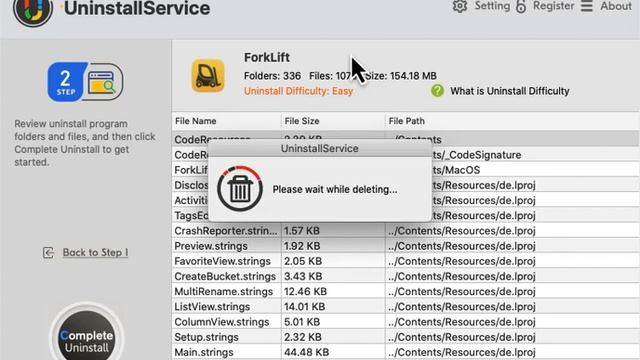640x360 pixels.
Task: Select the Setup.strings file row
Action: click(x=405, y=337)
